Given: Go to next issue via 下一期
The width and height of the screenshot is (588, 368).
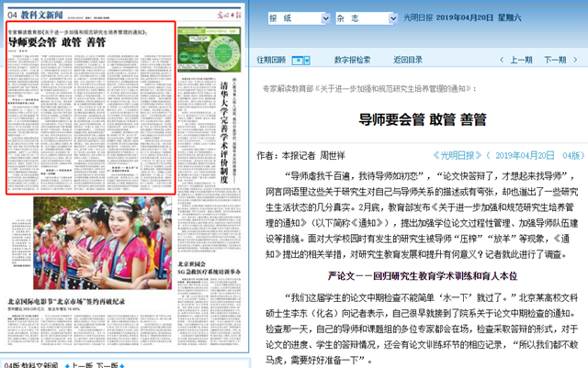Looking at the screenshot, I should click(554, 60).
